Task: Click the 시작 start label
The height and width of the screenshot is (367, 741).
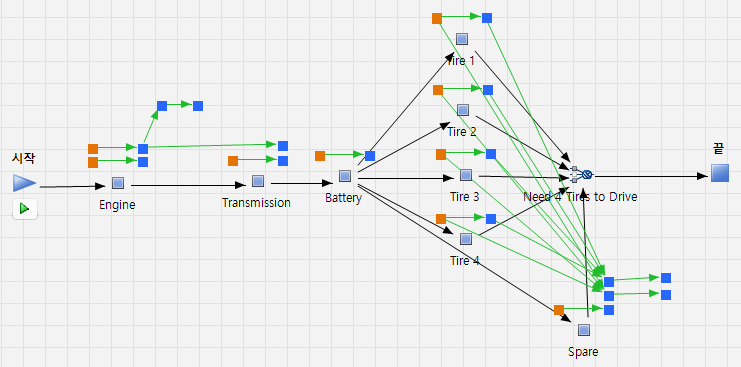Action: pyautogui.click(x=23, y=159)
